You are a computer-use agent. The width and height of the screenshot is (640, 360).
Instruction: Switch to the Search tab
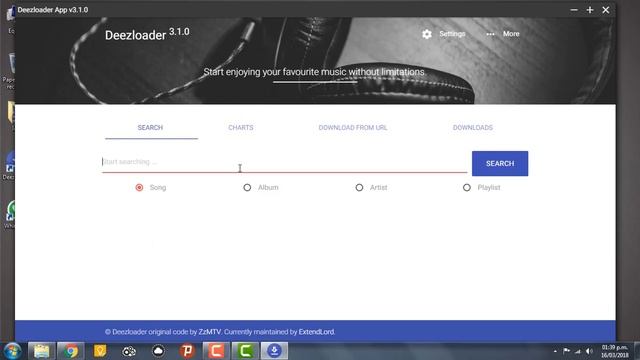click(150, 127)
